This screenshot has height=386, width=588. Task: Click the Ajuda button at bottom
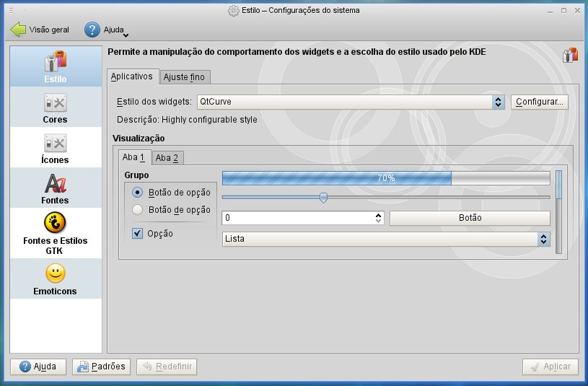(38, 367)
